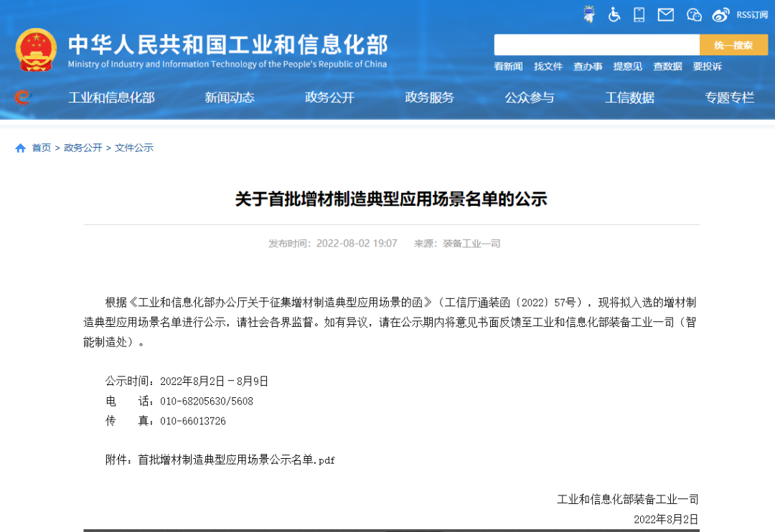The image size is (775, 532).
Task: Open the envelope mail icon
Action: [666, 14]
